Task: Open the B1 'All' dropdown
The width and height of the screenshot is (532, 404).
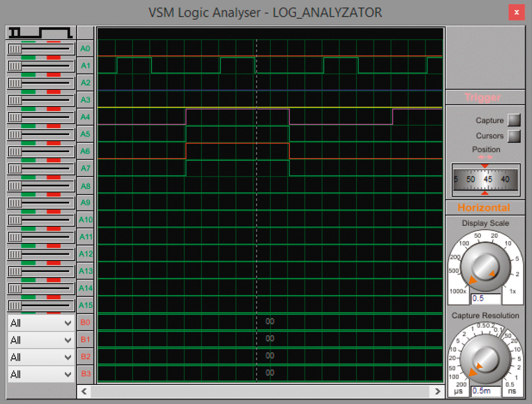Action: click(x=41, y=340)
